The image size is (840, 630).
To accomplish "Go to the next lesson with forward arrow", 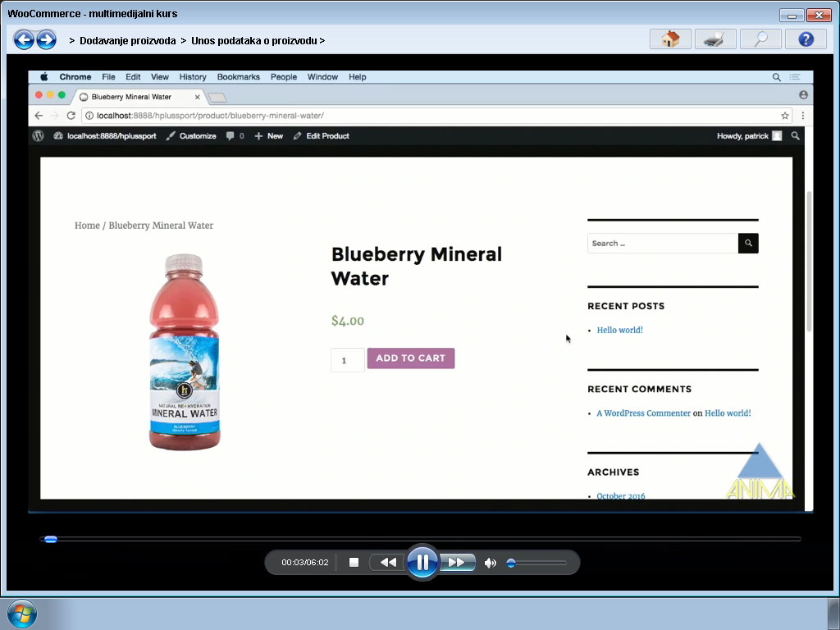I will tap(46, 39).
